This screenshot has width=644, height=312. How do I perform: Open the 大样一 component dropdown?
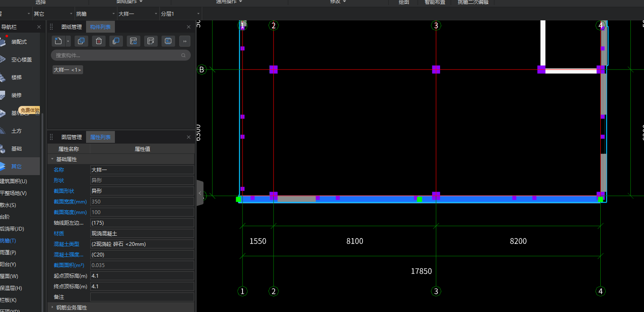[138, 14]
